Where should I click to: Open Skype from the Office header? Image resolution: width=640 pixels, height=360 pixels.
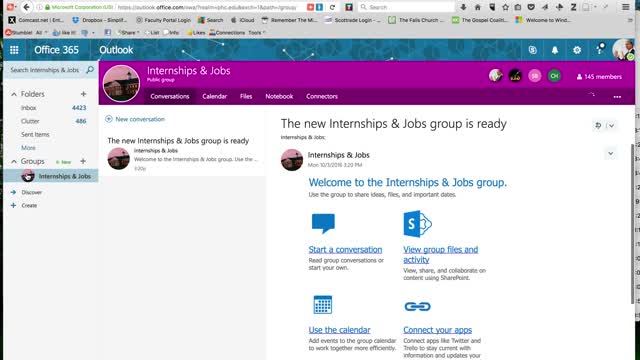[532, 50]
